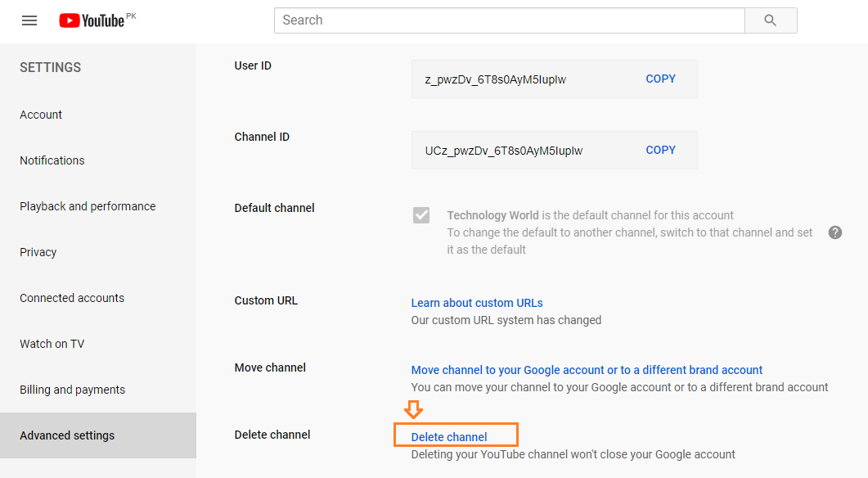Select the User ID text value
This screenshot has height=478, width=868.
(x=496, y=80)
